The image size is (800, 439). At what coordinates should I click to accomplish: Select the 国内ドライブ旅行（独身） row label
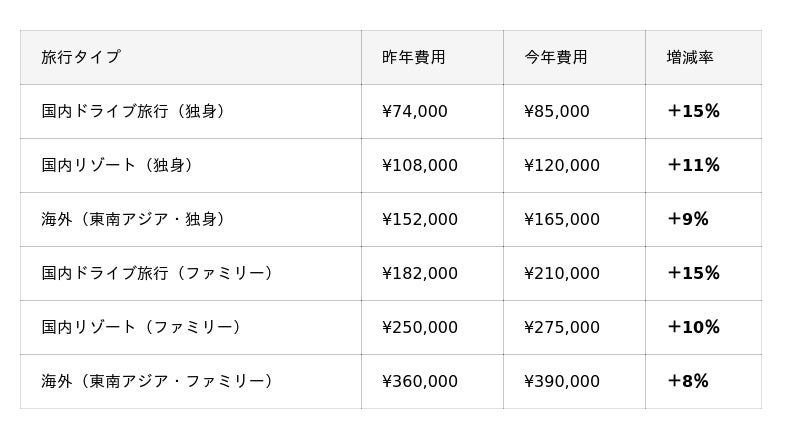coord(133,112)
